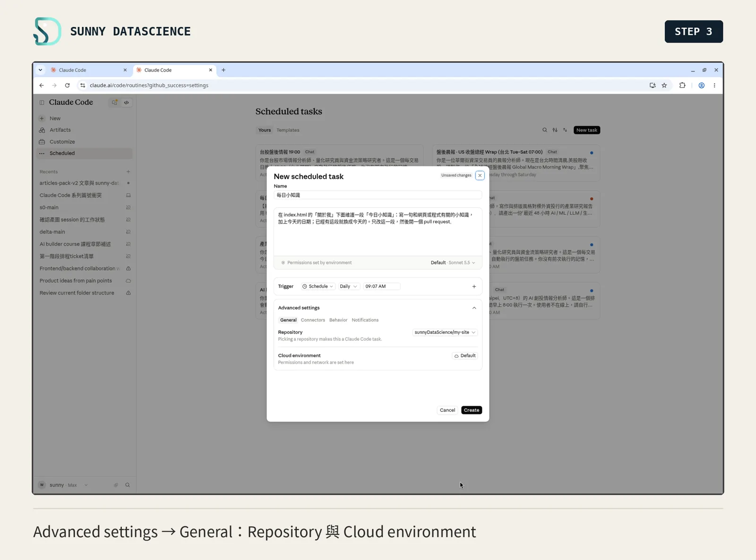Viewport: 756px width, 560px height.
Task: Open the Scheduled sidebar item
Action: pyautogui.click(x=85, y=153)
